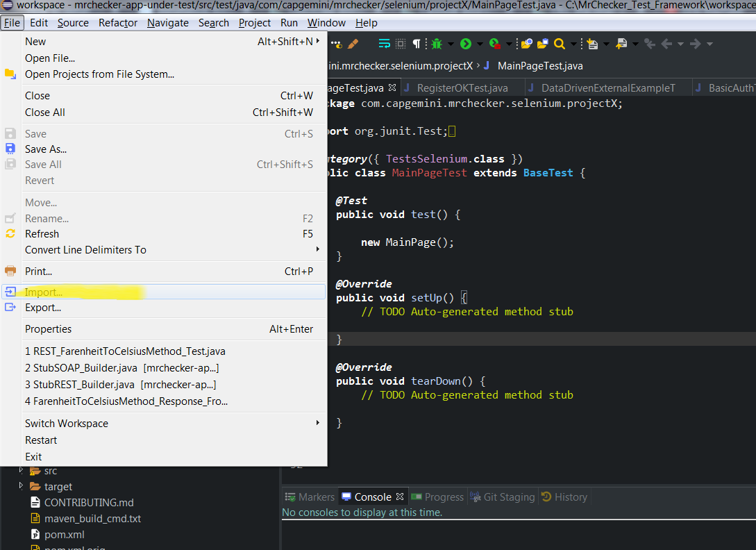Click the Search magnifier toolbar icon
Screen dimensions: 756x550
tap(559, 44)
